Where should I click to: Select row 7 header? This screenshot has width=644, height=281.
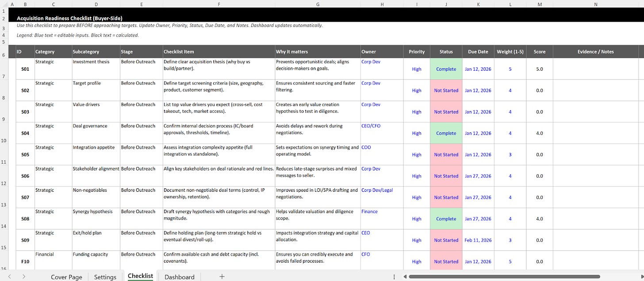click(4, 69)
